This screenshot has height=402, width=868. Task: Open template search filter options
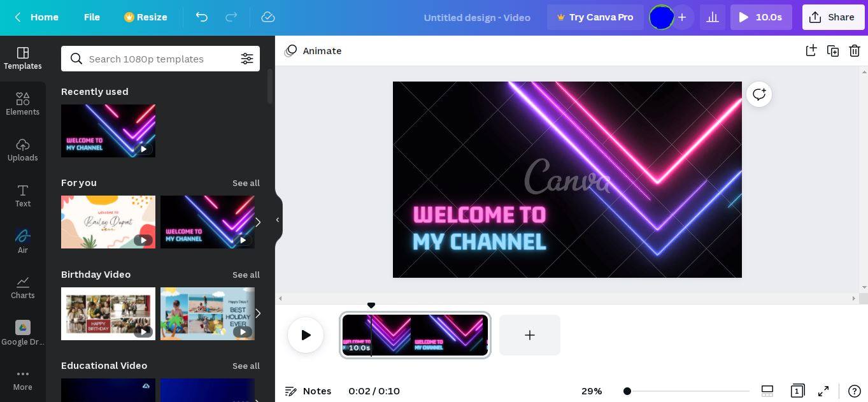(246, 59)
